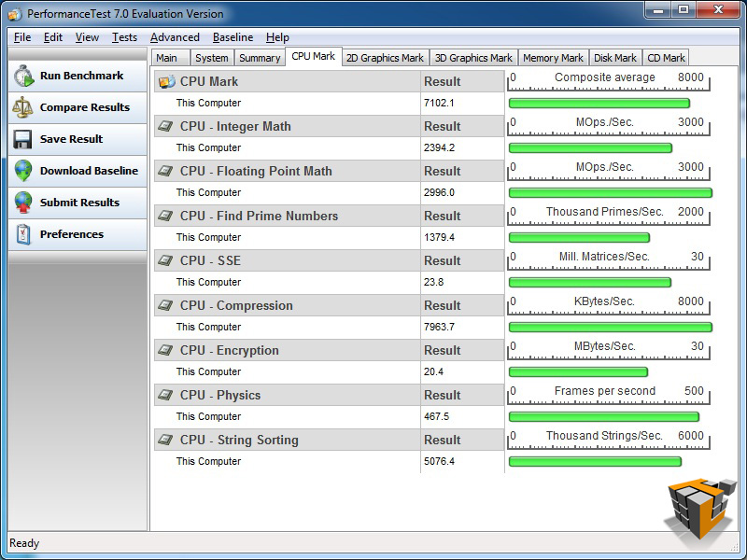Click the Compression green result bar
This screenshot has height=560, width=747.
(611, 328)
